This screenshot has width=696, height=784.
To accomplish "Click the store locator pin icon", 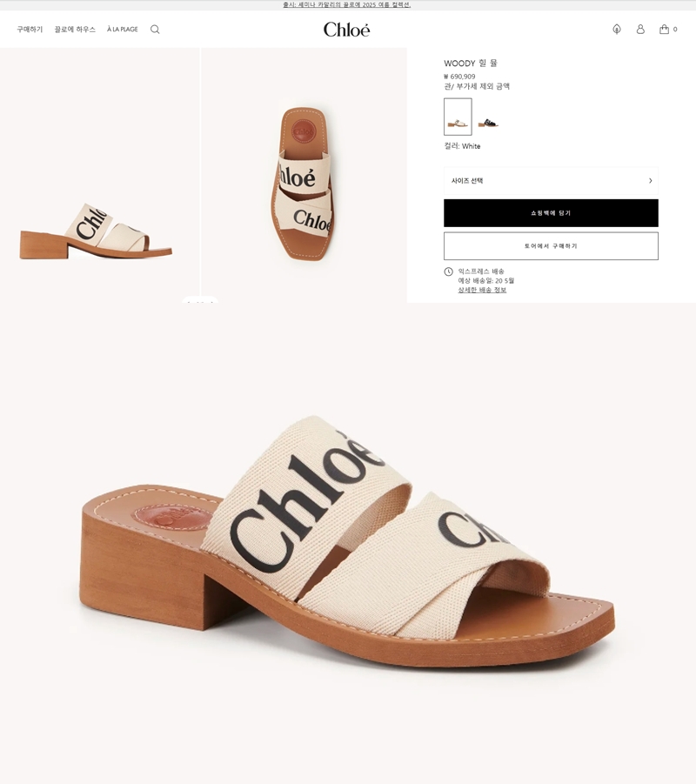I will pos(617,29).
